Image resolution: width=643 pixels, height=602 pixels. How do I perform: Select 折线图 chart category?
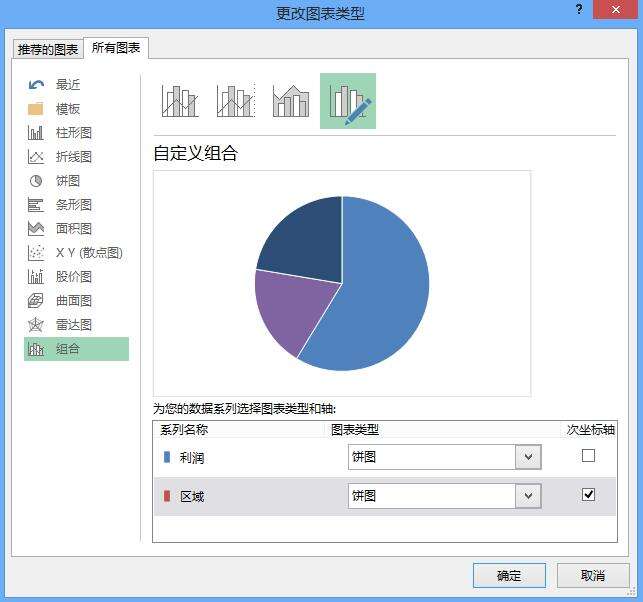(74, 157)
